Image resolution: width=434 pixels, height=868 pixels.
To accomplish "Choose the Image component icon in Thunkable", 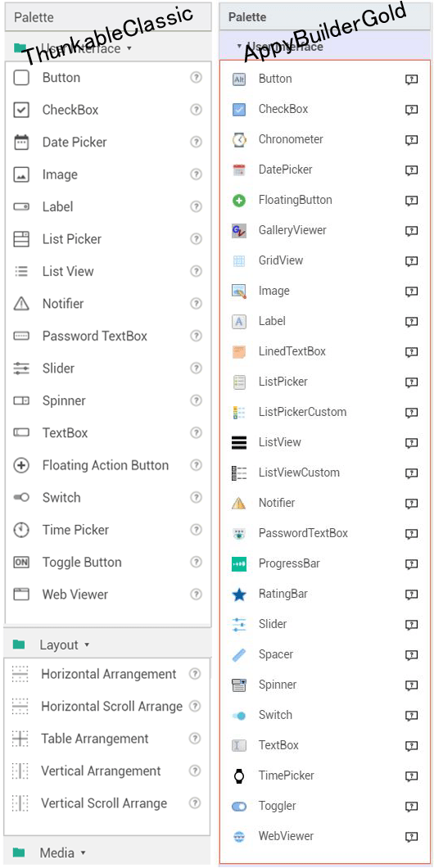I will point(21,175).
